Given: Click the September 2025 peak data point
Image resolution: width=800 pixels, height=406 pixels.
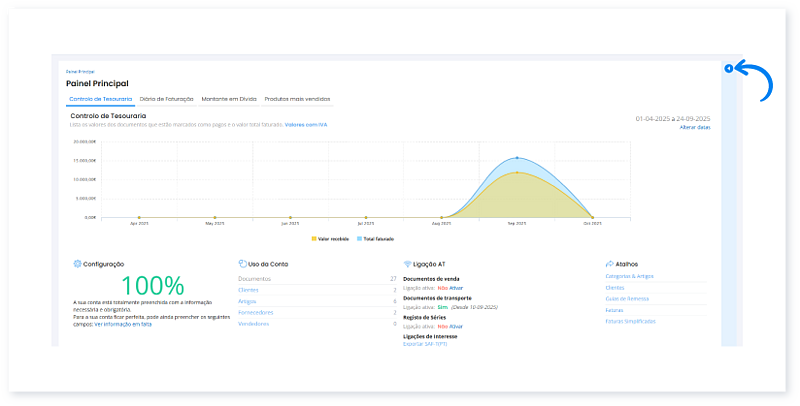Looking at the screenshot, I should 517,158.
